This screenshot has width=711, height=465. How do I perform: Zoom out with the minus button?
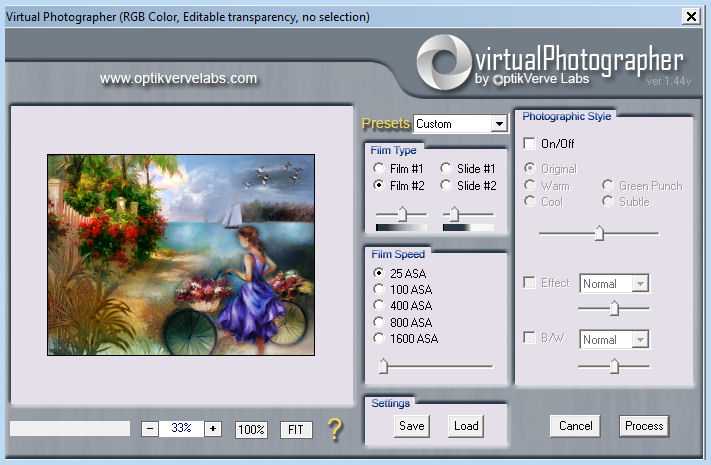pyautogui.click(x=150, y=428)
